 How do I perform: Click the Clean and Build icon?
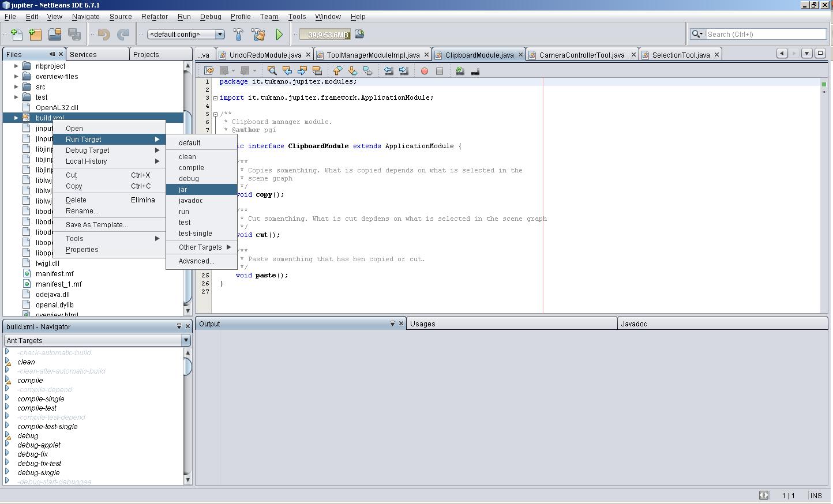tap(258, 35)
